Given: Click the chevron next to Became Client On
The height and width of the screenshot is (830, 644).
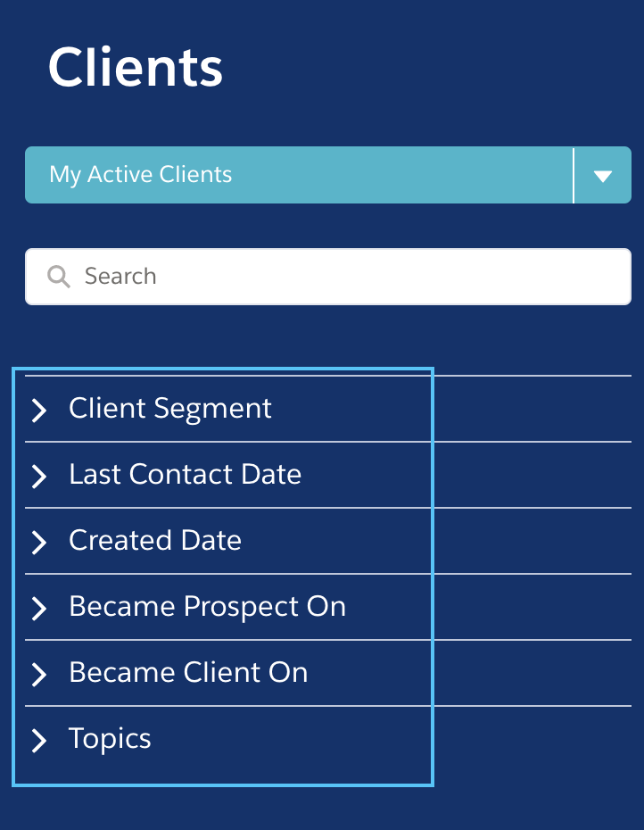Looking at the screenshot, I should (39, 675).
